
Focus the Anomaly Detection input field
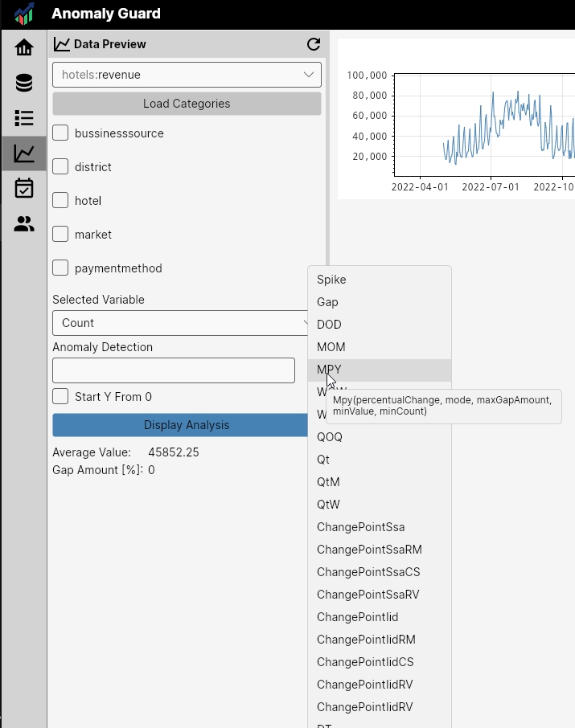174,370
